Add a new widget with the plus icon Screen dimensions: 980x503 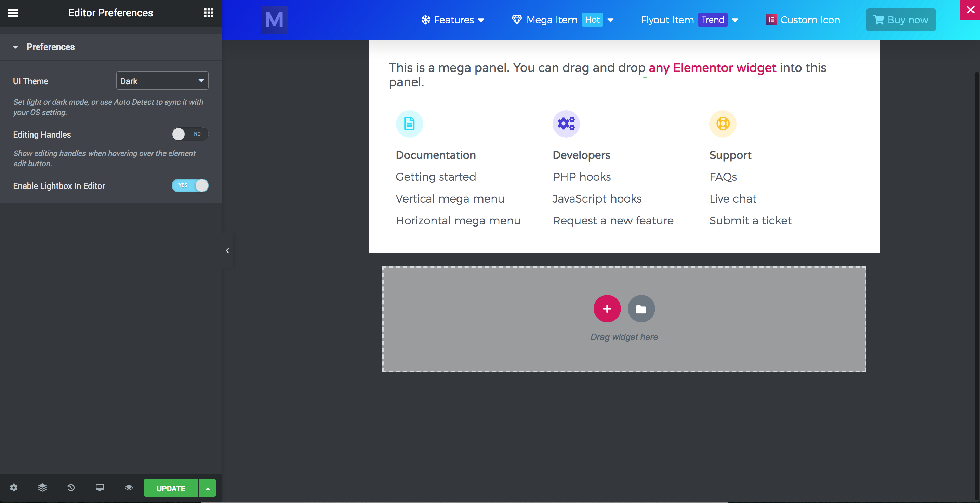tap(607, 308)
